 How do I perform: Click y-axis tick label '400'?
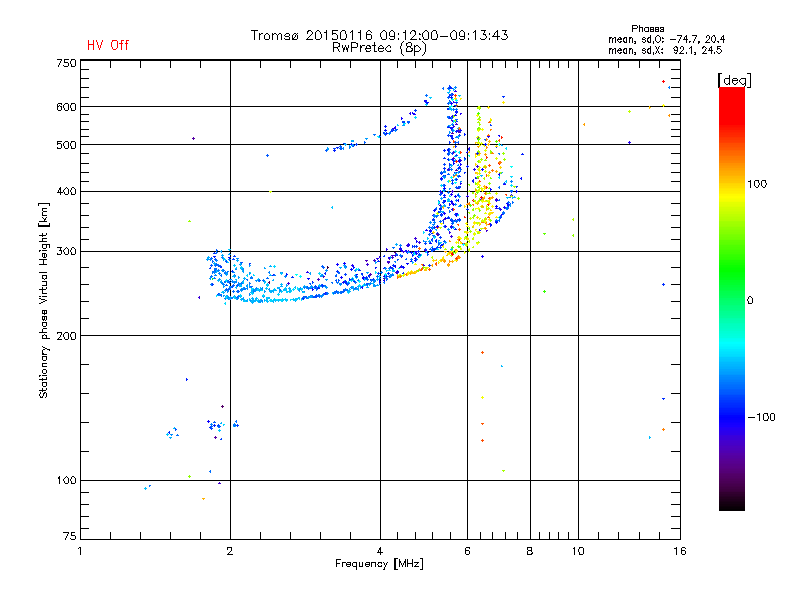[x=66, y=192]
